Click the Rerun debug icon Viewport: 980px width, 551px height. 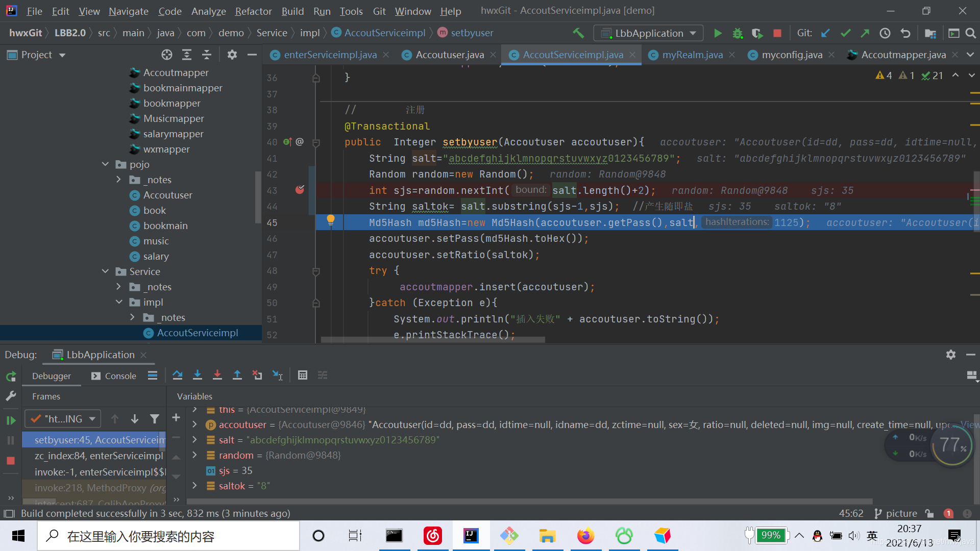(11, 377)
